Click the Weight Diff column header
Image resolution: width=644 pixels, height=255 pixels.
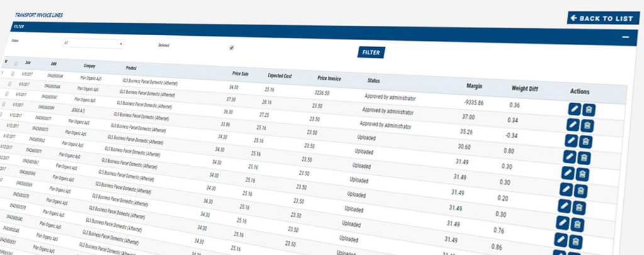[x=523, y=88]
